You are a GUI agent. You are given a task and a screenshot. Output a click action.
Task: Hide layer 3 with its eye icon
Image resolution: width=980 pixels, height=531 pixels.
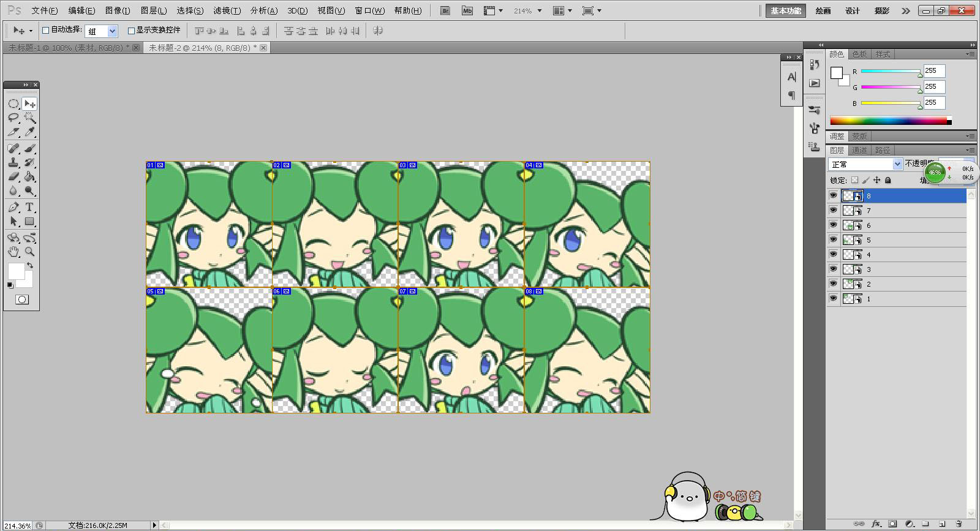[x=833, y=269]
